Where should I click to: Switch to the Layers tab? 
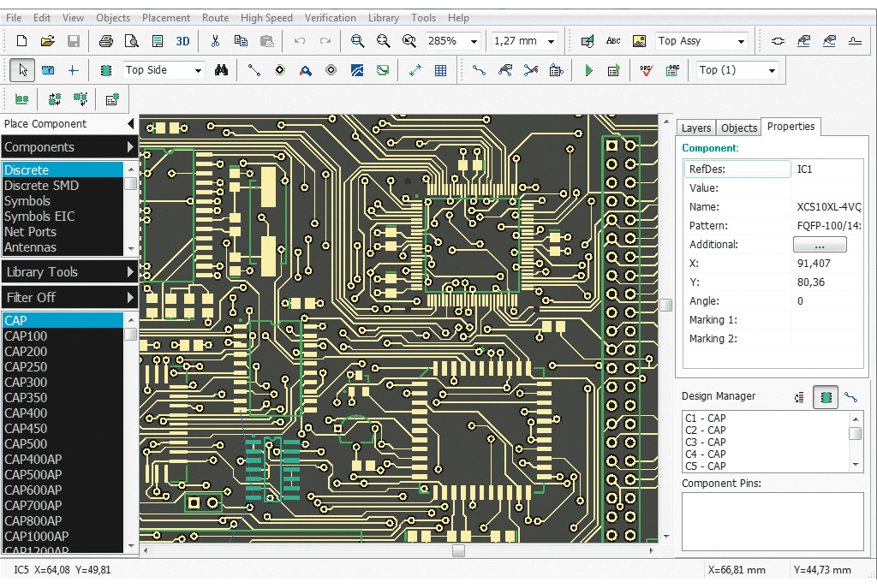[695, 128]
